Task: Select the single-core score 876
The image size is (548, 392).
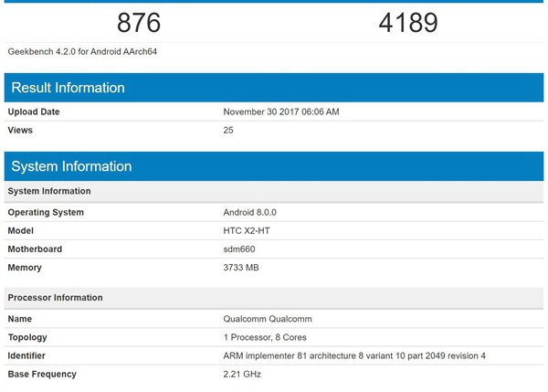Action: point(139,23)
